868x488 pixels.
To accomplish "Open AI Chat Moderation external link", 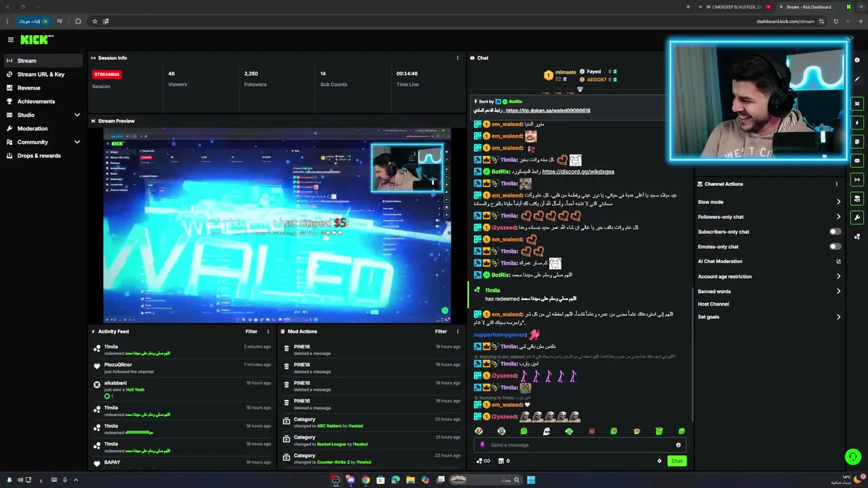I will [x=838, y=261].
